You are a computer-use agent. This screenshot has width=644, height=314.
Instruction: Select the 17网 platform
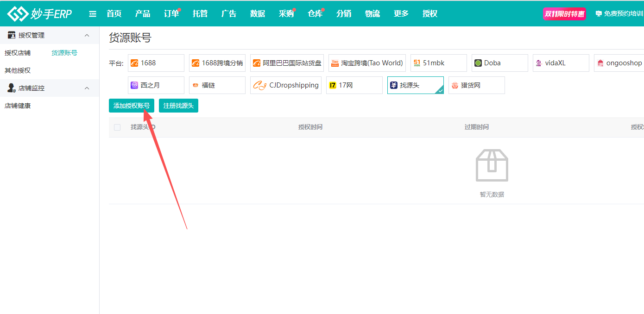(354, 85)
